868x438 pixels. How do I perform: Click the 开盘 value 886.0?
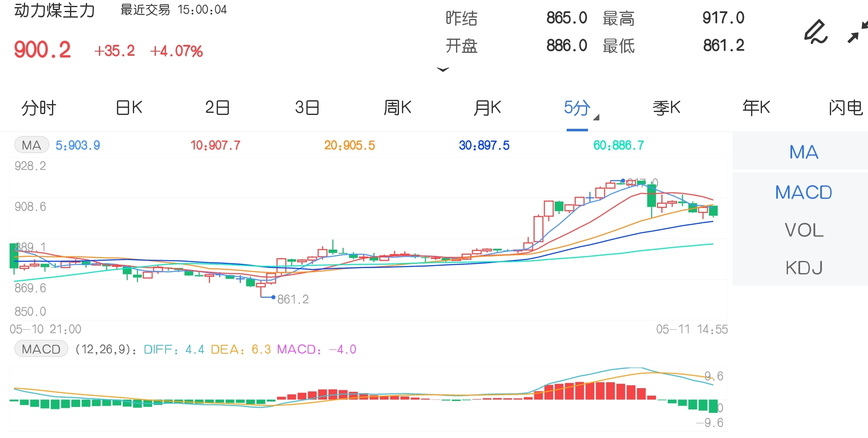567,45
